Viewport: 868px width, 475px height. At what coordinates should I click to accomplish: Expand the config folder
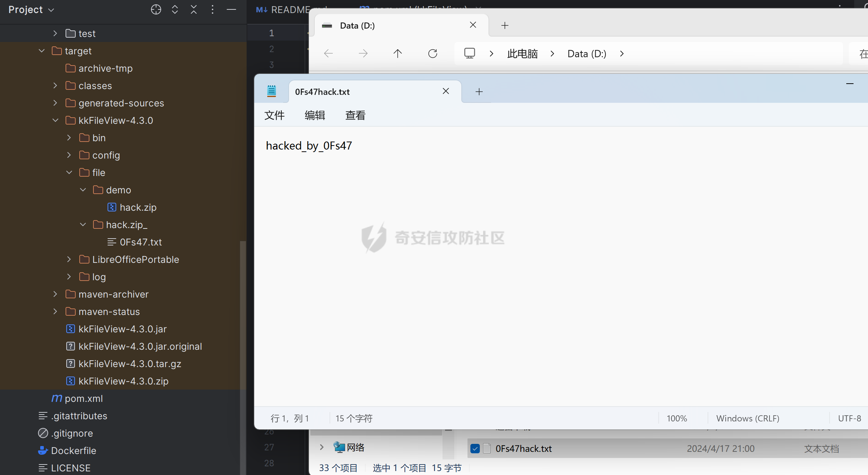(x=69, y=155)
